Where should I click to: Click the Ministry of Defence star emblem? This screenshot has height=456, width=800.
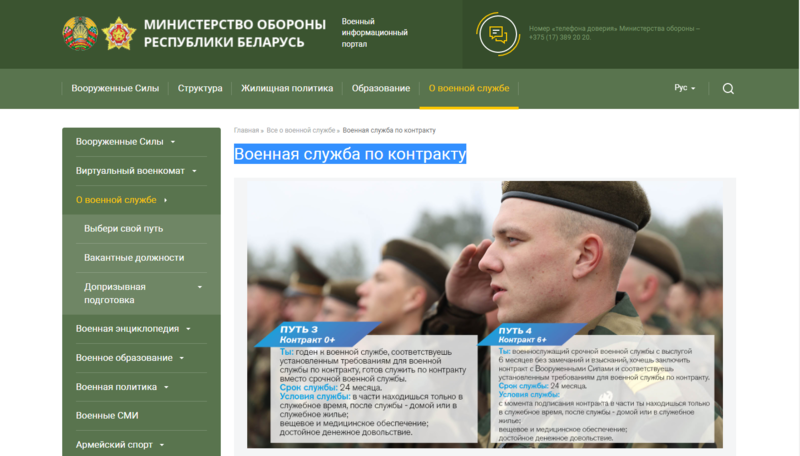pyautogui.click(x=119, y=33)
